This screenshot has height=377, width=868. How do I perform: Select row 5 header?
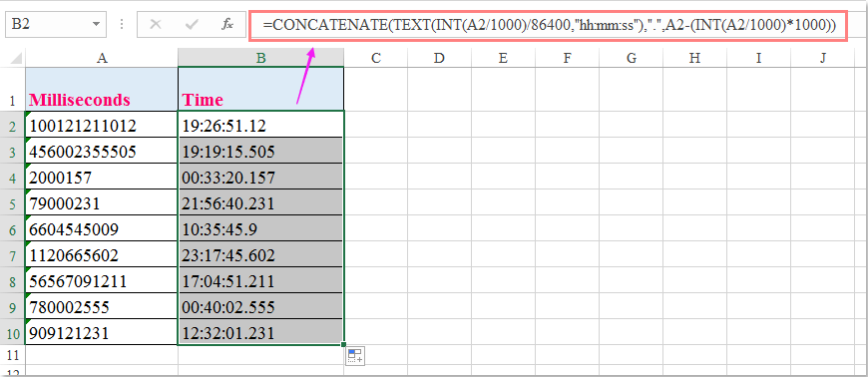coord(12,203)
